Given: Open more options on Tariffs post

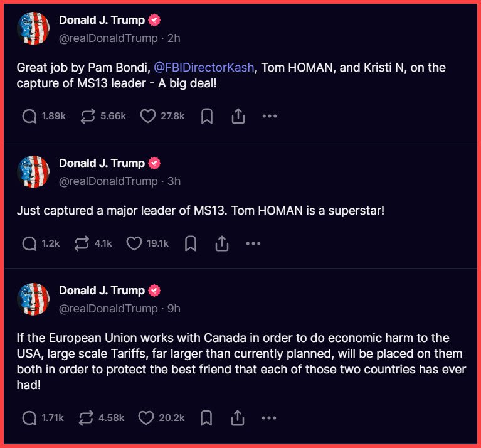Looking at the screenshot, I should tap(268, 418).
